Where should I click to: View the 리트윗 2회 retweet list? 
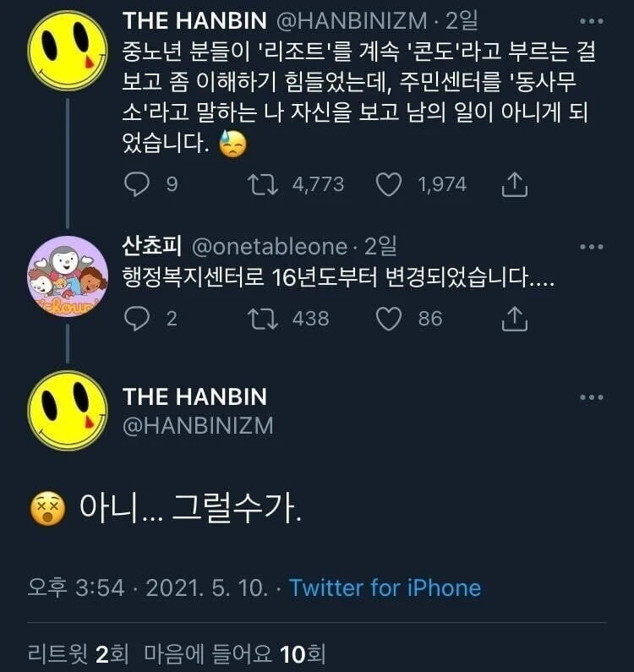coord(69,653)
